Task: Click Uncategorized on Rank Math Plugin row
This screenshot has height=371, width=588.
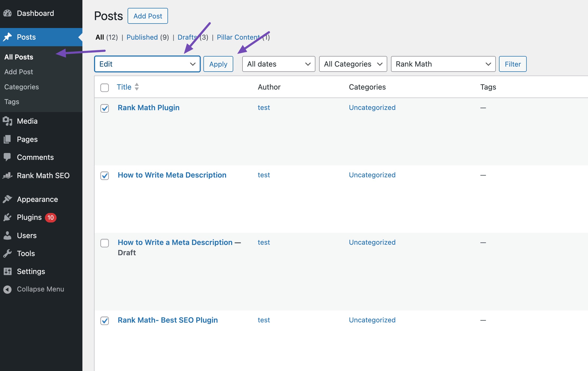Action: click(x=372, y=108)
